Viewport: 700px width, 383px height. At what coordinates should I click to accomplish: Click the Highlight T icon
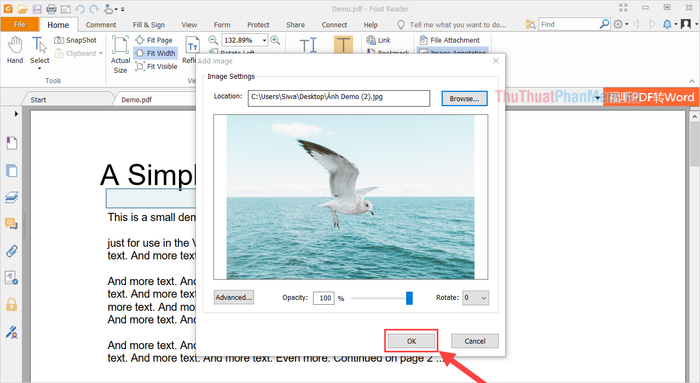click(x=343, y=45)
